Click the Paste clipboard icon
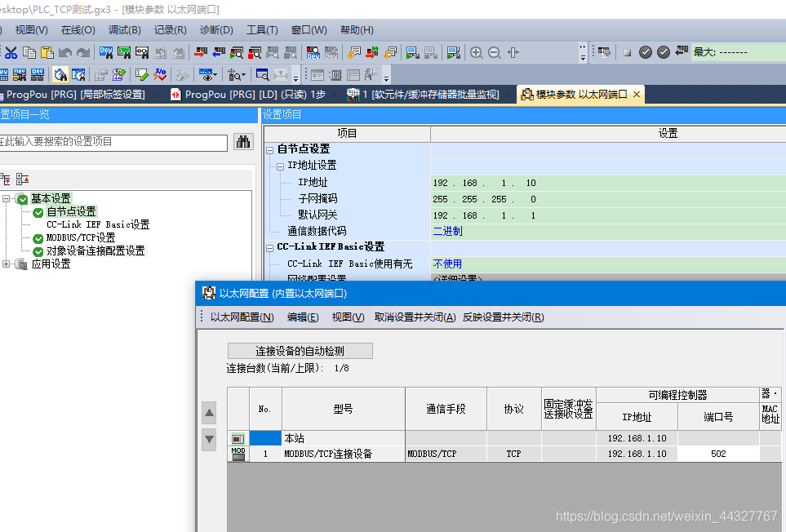 point(47,52)
